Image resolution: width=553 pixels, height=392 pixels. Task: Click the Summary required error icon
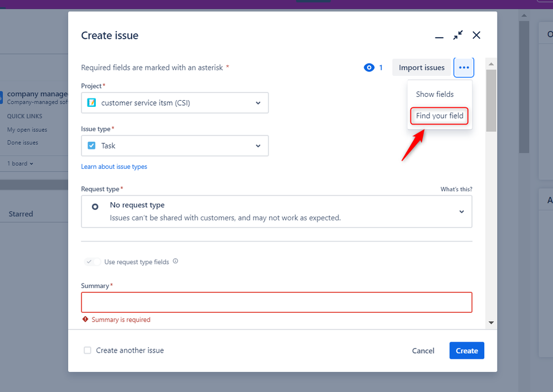[85, 319]
